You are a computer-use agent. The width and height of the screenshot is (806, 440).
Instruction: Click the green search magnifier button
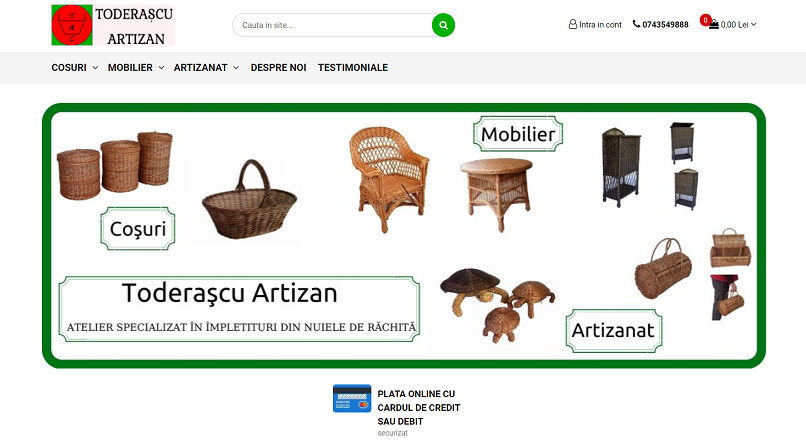point(443,25)
